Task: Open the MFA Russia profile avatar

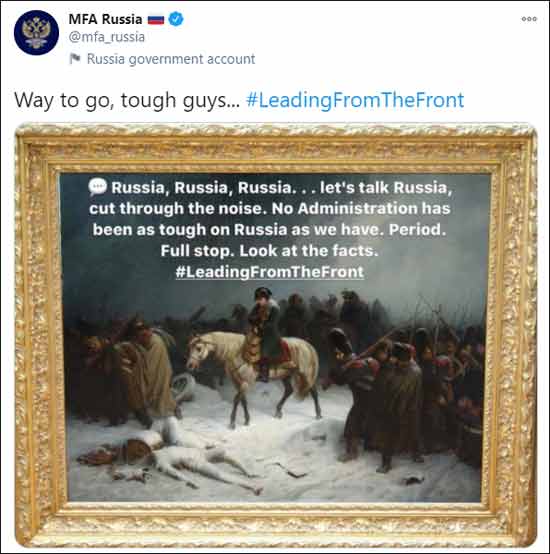Action: pyautogui.click(x=36, y=33)
